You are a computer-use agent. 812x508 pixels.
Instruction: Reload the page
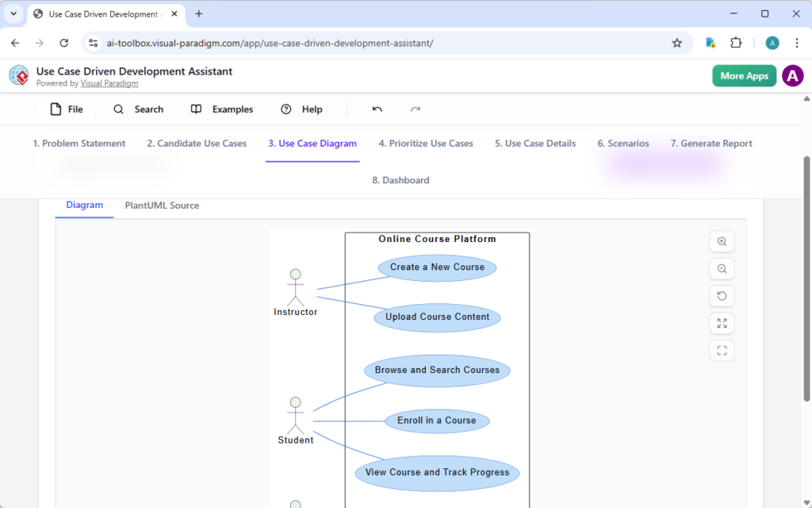point(64,43)
